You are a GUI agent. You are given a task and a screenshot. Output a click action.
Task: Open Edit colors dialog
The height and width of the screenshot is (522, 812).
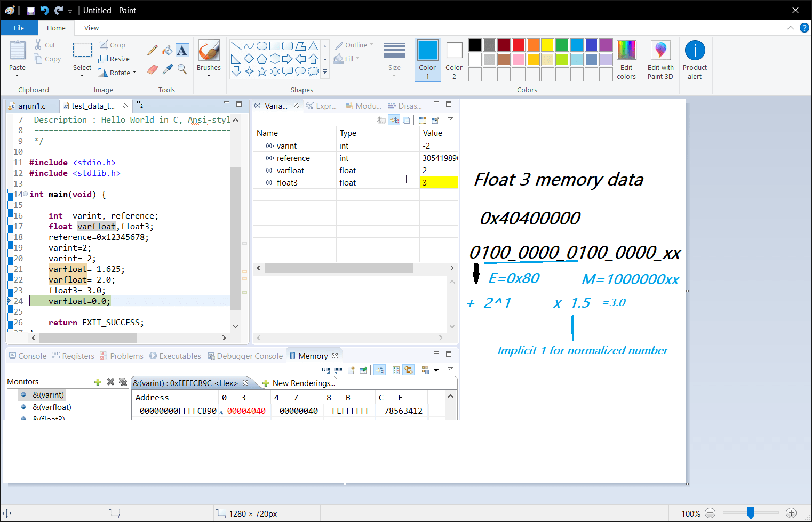pyautogui.click(x=626, y=60)
